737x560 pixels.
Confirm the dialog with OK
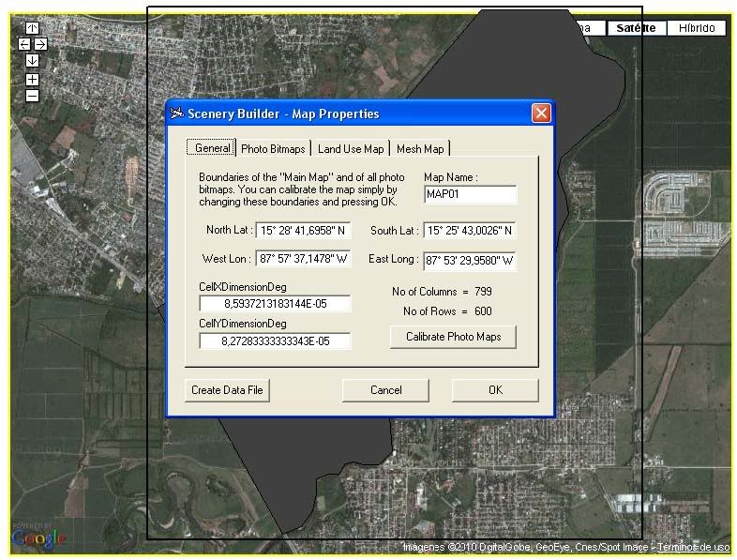pos(494,390)
